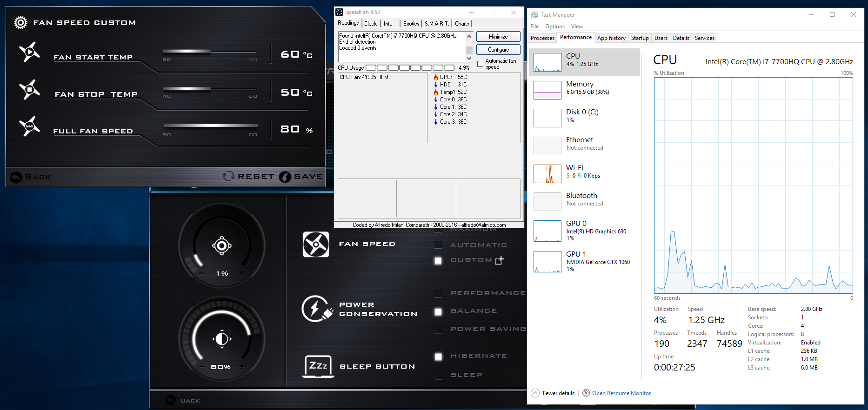The height and width of the screenshot is (410, 868).
Task: Collapse the view with Fewer details chevron
Action: [535, 393]
